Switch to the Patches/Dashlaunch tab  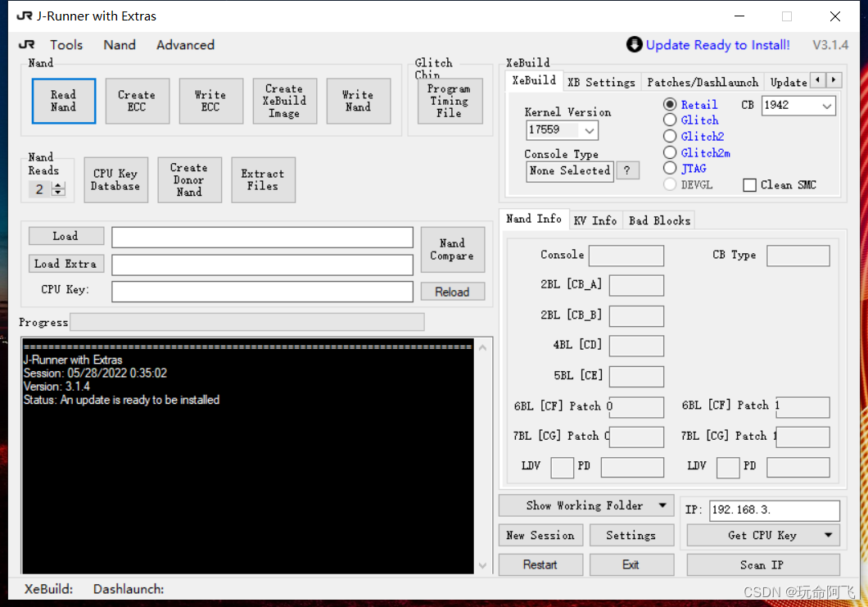tap(703, 83)
